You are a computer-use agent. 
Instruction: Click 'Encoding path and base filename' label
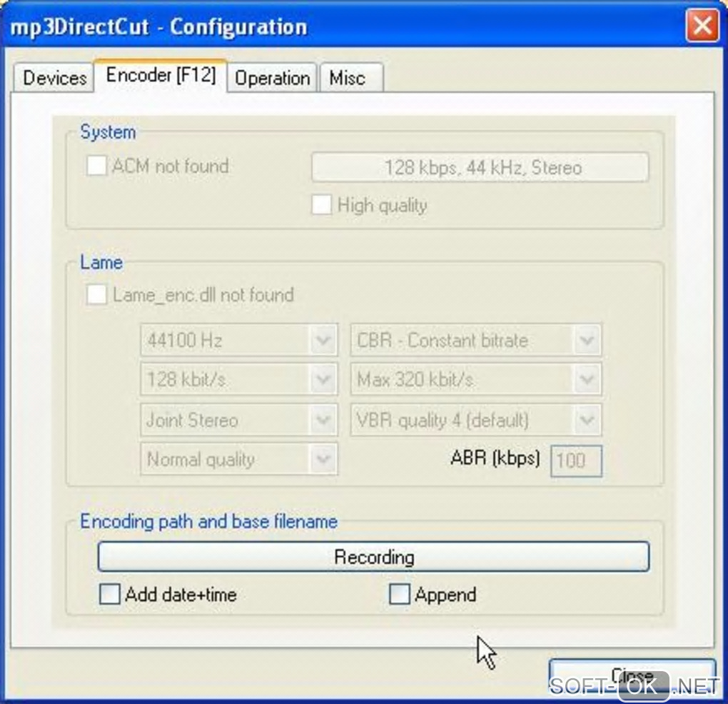coord(208,521)
